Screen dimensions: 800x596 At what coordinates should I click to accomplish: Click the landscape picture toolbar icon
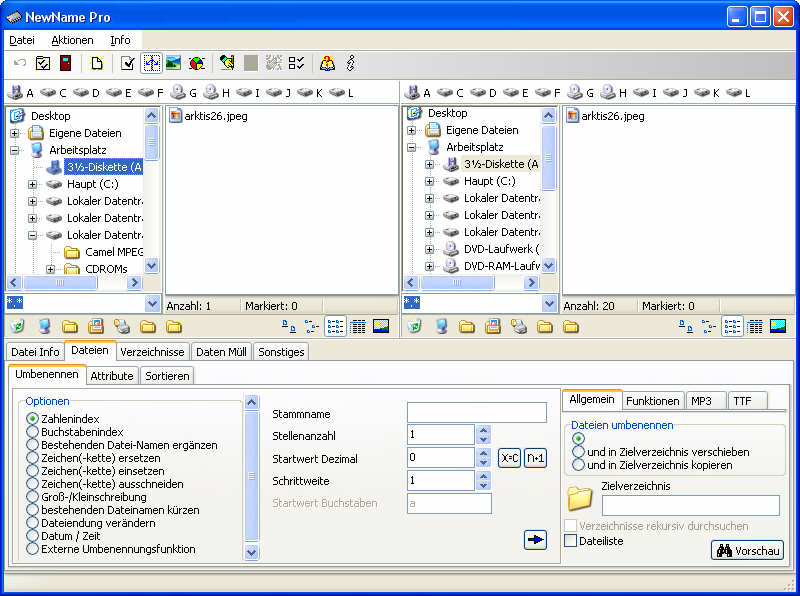pos(174,63)
